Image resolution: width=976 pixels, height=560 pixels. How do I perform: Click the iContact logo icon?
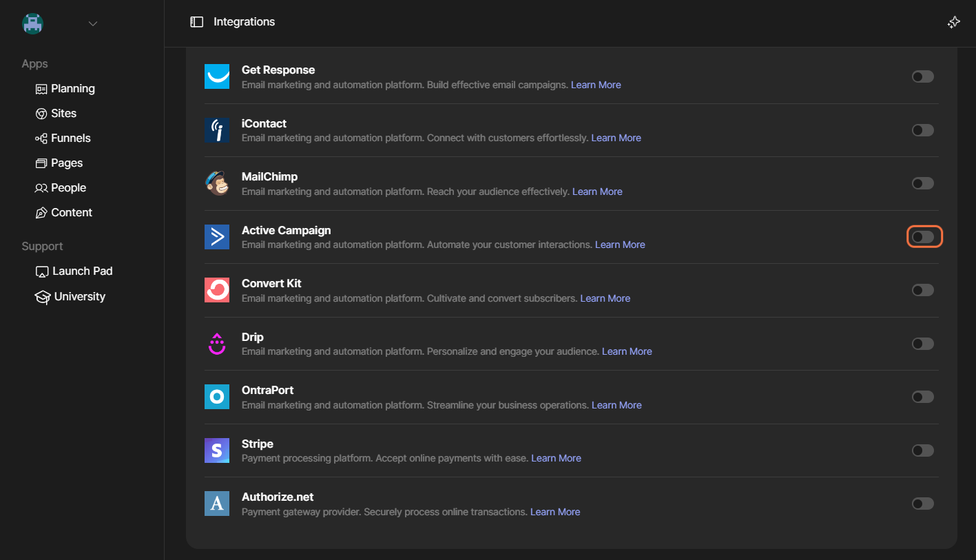tap(217, 130)
